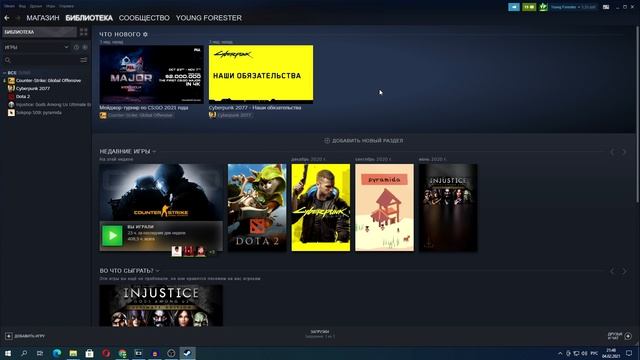Open the Steam menu in the menu bar
This screenshot has height=360, width=640.
point(9,6)
